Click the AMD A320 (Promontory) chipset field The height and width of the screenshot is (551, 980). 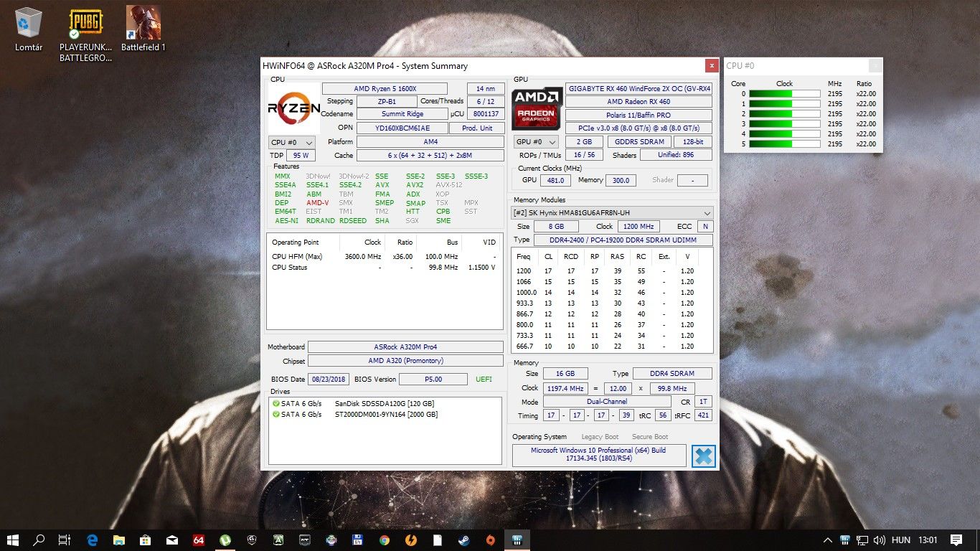click(x=405, y=361)
